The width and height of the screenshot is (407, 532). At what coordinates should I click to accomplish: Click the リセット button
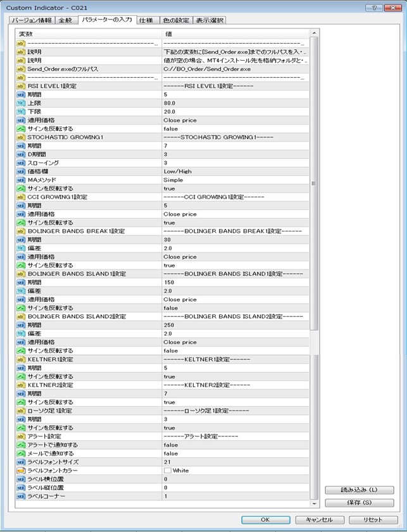pos(373,520)
